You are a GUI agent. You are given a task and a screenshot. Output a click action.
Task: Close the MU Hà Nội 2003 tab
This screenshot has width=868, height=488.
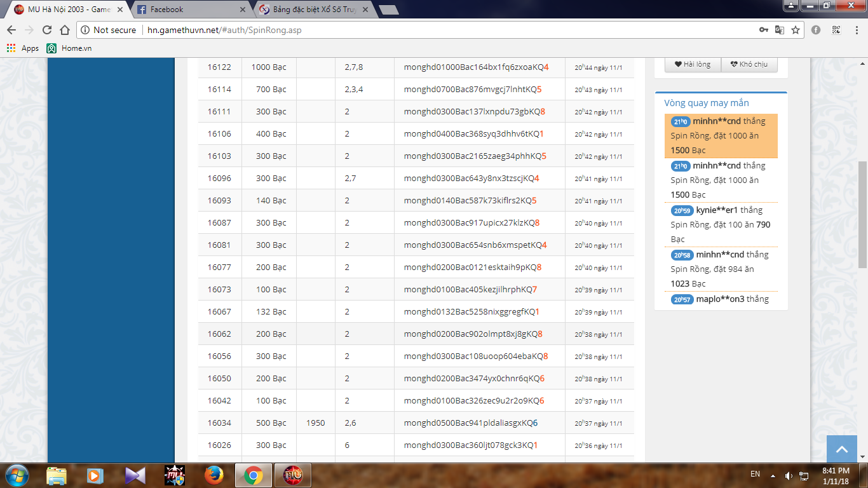[119, 10]
